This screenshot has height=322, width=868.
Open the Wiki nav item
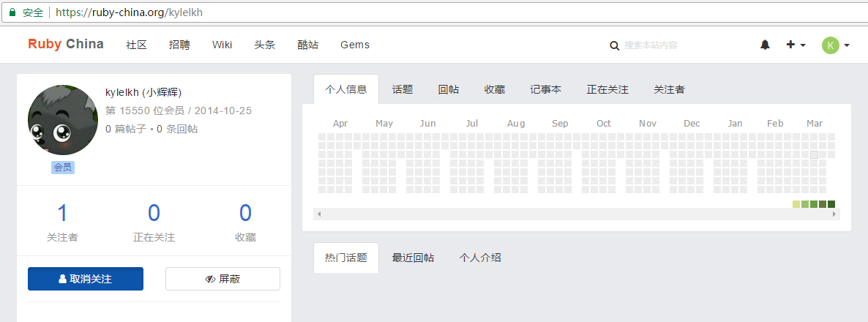pos(222,45)
